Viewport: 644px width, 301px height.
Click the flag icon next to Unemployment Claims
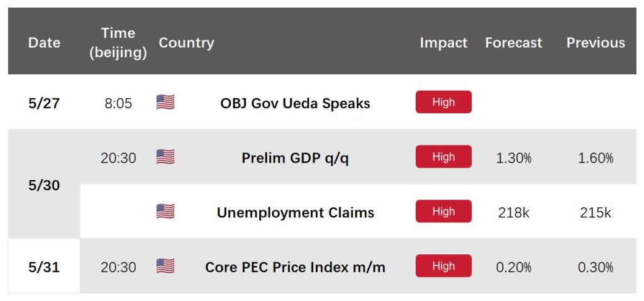(x=165, y=212)
